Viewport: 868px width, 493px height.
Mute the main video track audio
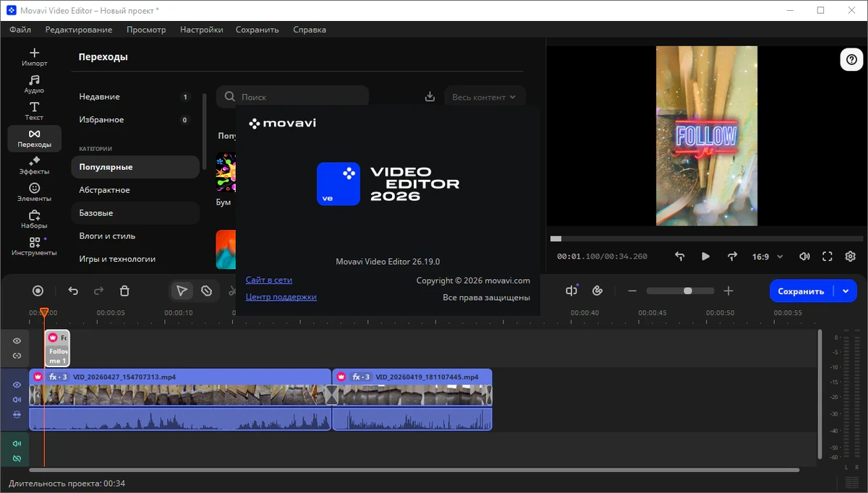click(x=17, y=400)
